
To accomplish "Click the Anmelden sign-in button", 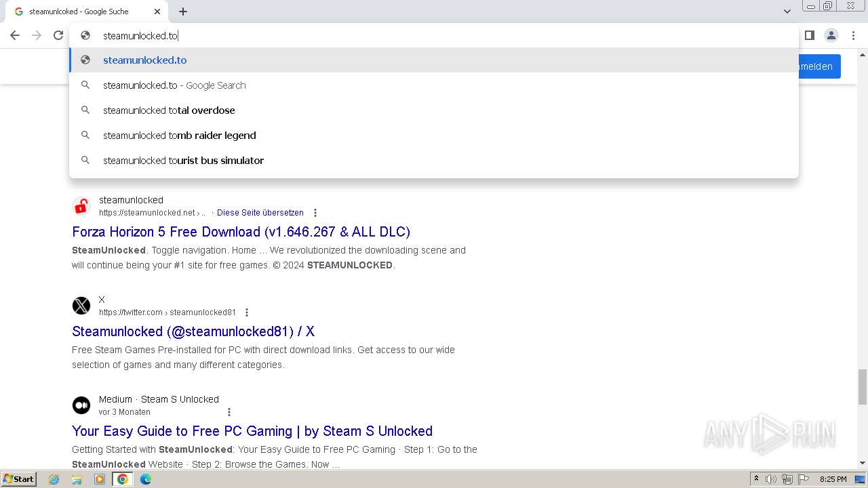I will (x=820, y=66).
